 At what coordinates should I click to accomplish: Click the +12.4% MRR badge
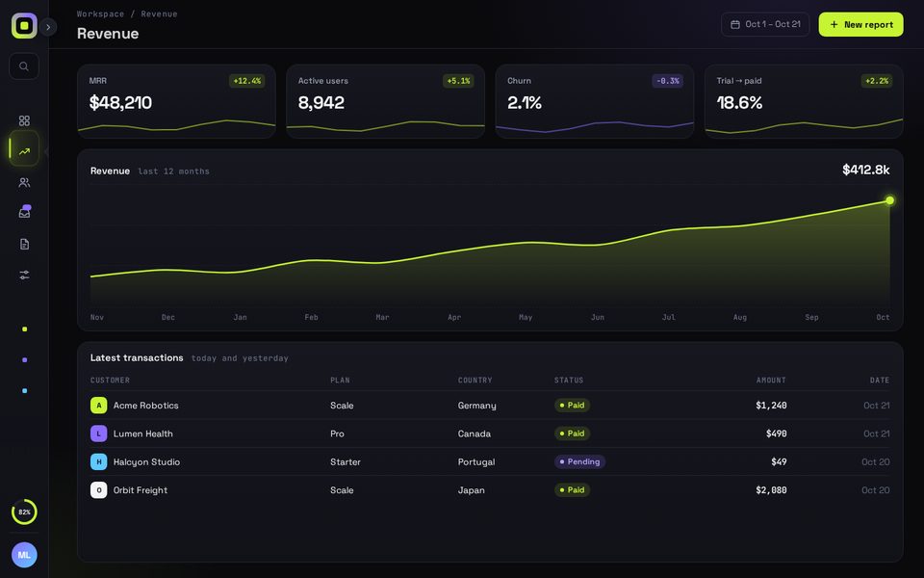coord(247,81)
